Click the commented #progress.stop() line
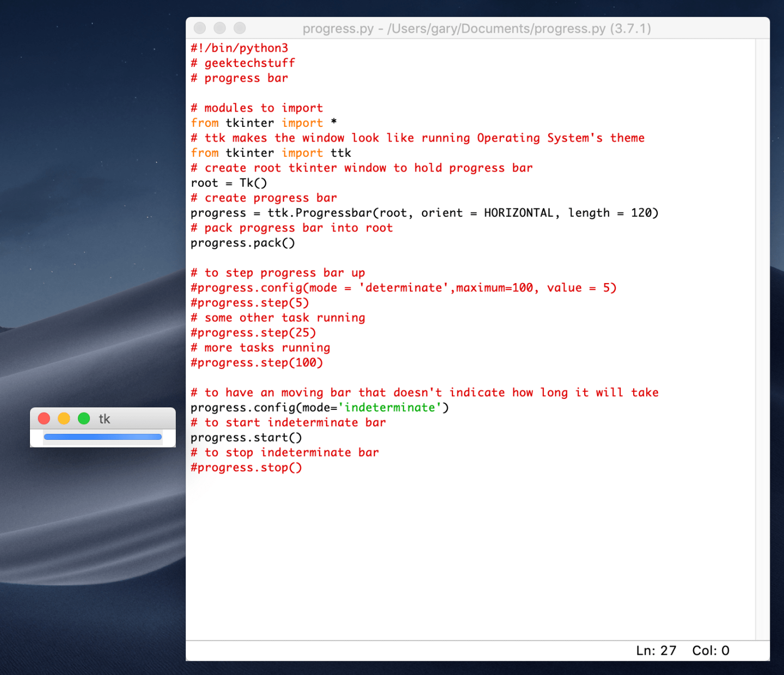Screen dimensions: 784x675 [x=246, y=468]
